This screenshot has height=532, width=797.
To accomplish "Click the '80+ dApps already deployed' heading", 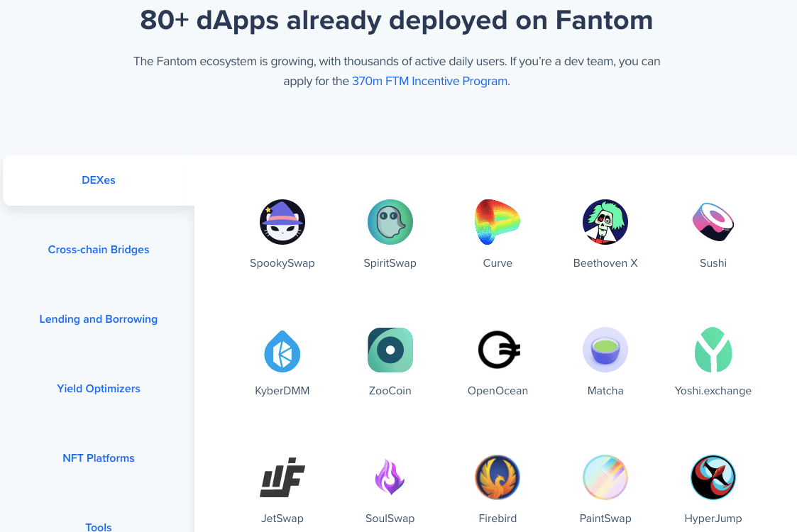I will tap(397, 21).
